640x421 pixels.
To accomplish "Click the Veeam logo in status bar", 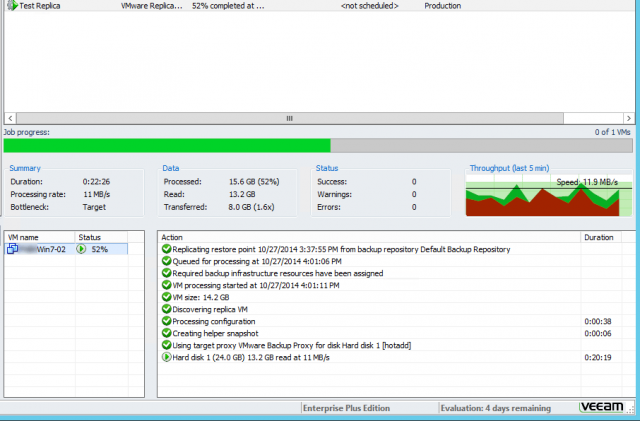I will point(602,407).
